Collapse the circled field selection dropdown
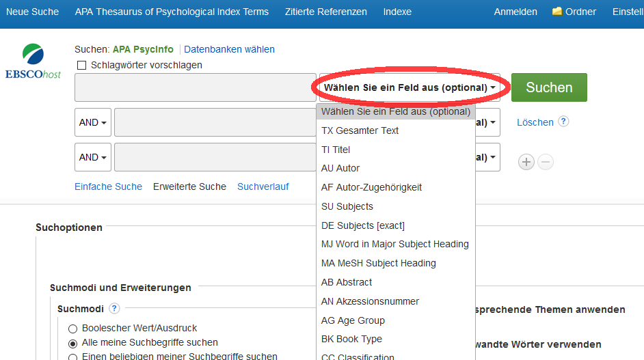This screenshot has width=644, height=360. [410, 87]
